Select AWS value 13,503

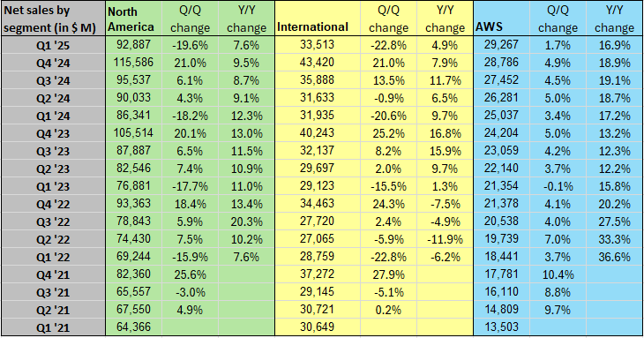coord(501,327)
